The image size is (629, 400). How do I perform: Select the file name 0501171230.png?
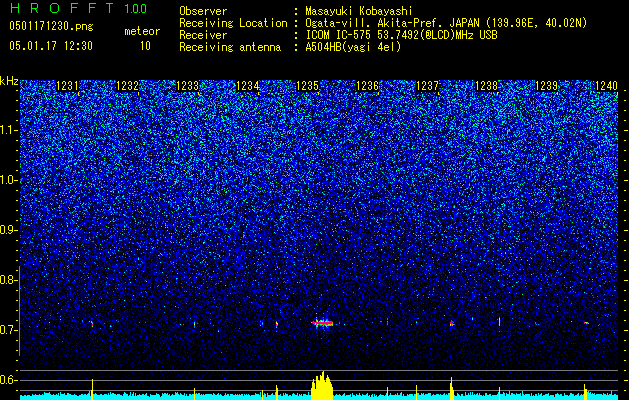51,26
